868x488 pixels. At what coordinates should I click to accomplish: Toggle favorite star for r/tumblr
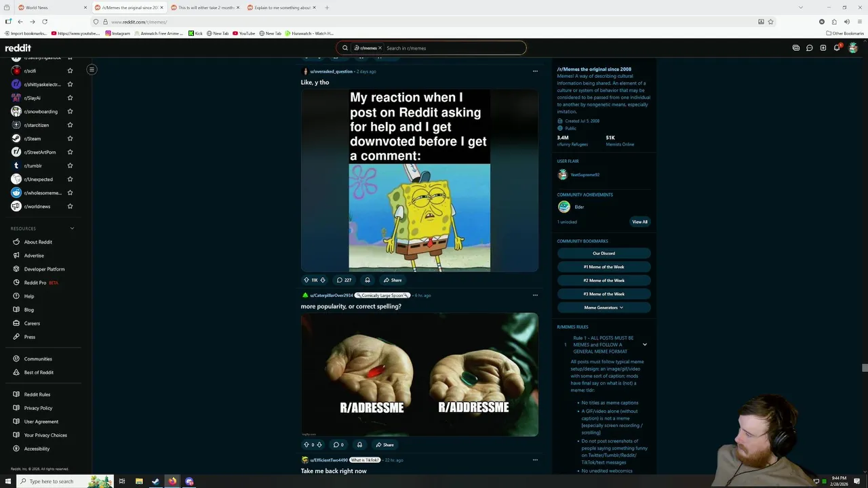70,165
